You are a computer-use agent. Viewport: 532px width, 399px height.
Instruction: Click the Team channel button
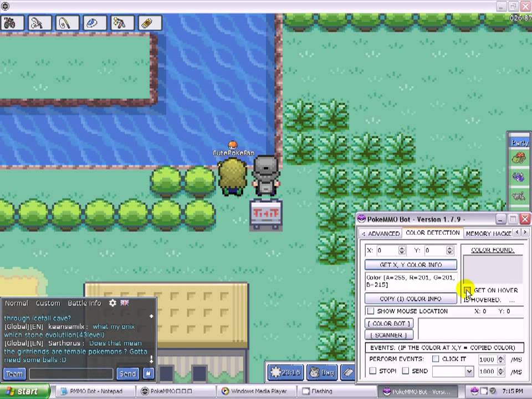click(x=14, y=374)
